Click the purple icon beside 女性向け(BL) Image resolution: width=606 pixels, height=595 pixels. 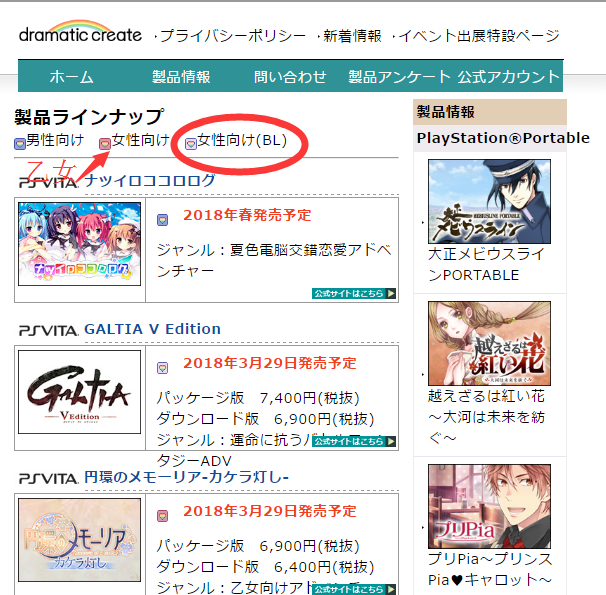coord(191,144)
